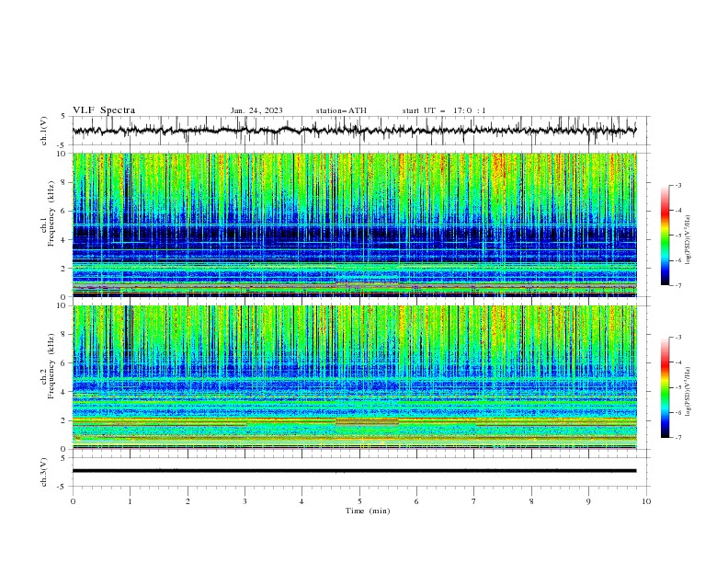Click the "VLF Spectra" title text
728x563 pixels.
click(x=104, y=110)
